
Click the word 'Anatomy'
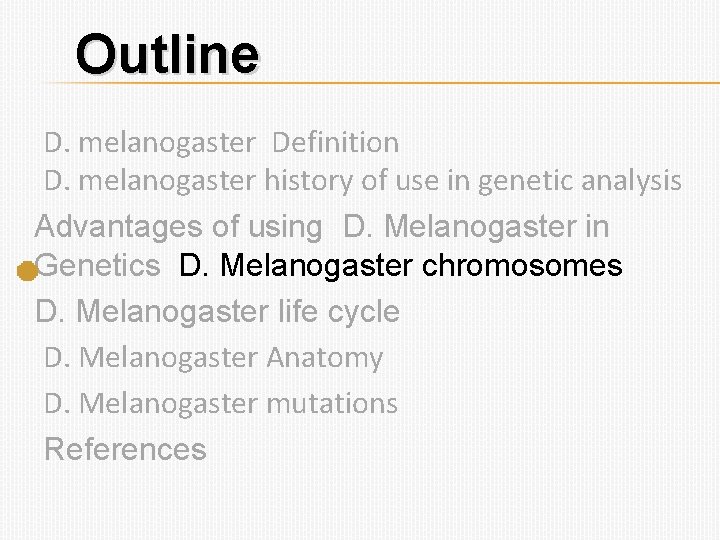pos(324,358)
